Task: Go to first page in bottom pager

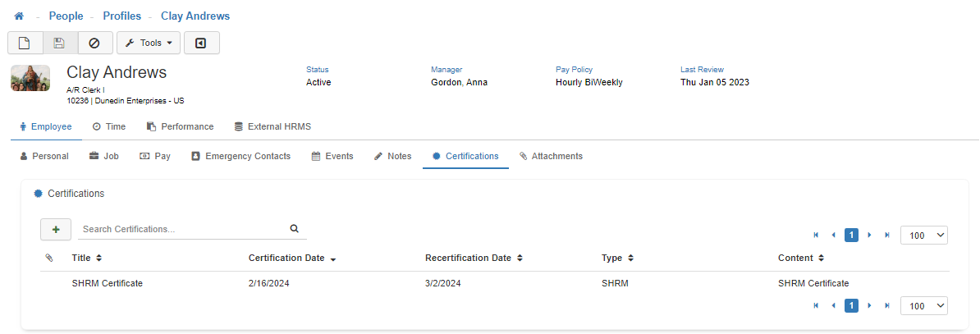Action: point(816,305)
